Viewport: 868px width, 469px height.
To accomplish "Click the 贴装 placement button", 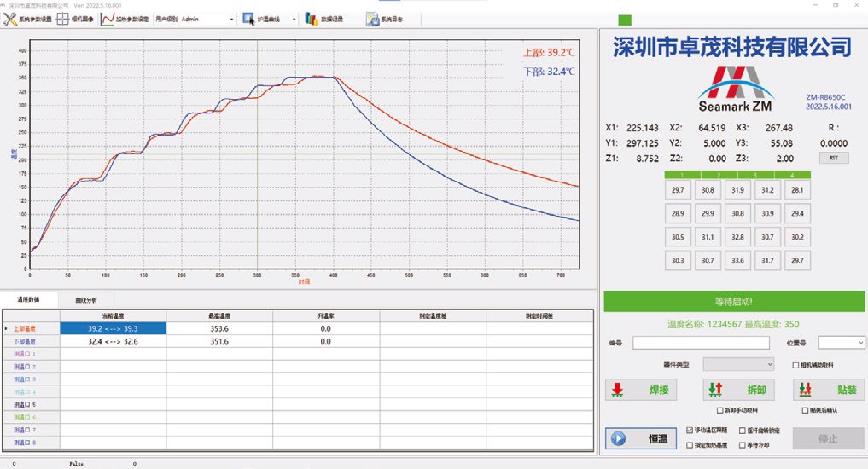I will pos(828,390).
